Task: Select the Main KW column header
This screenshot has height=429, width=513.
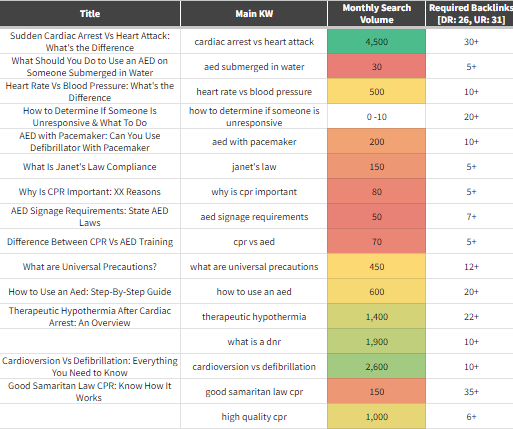Action: pos(254,14)
